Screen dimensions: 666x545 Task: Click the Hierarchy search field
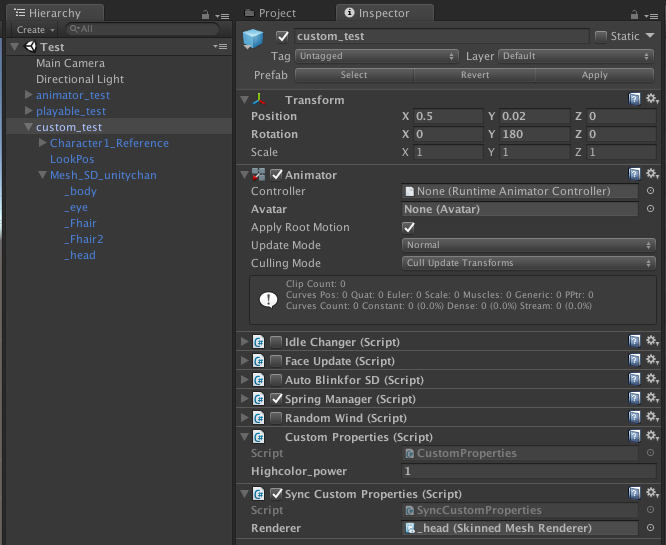(x=142, y=29)
